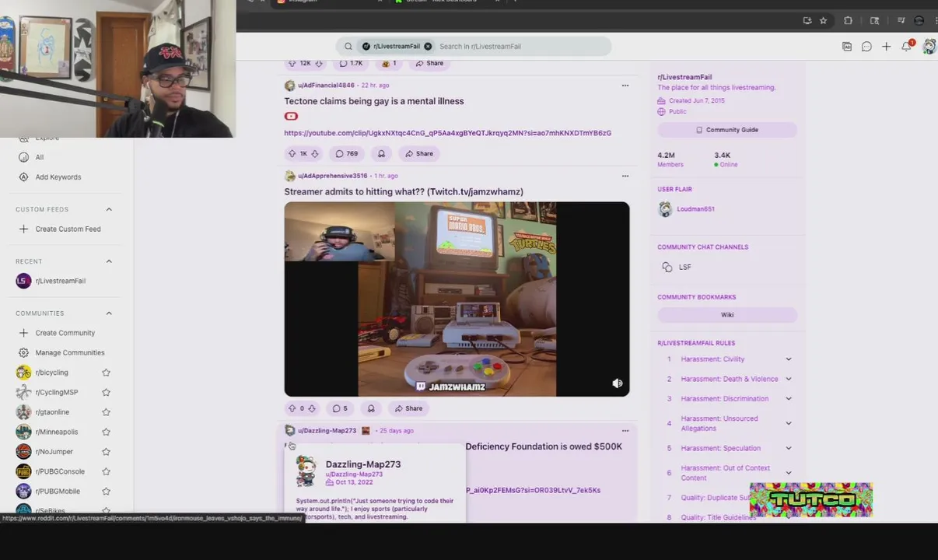Favorite r/PUBGConsole with its star
Image resolution: width=938 pixels, height=560 pixels.
106,471
